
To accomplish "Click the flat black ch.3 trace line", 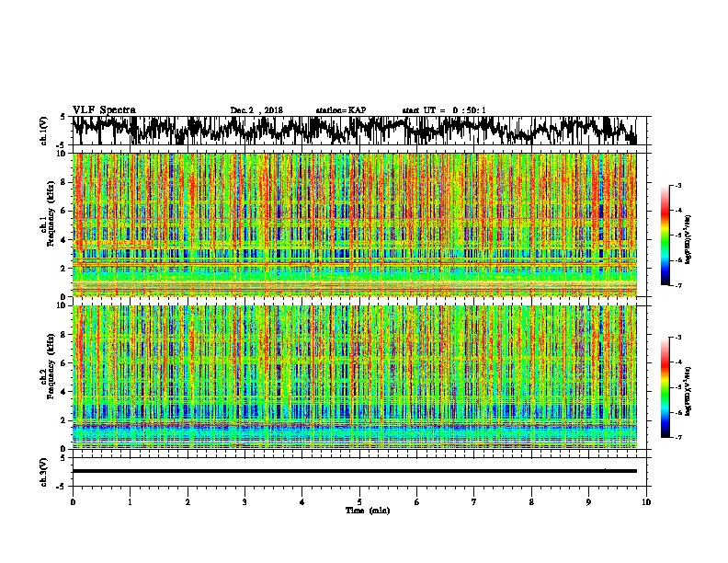I will pyautogui.click(x=354, y=471).
